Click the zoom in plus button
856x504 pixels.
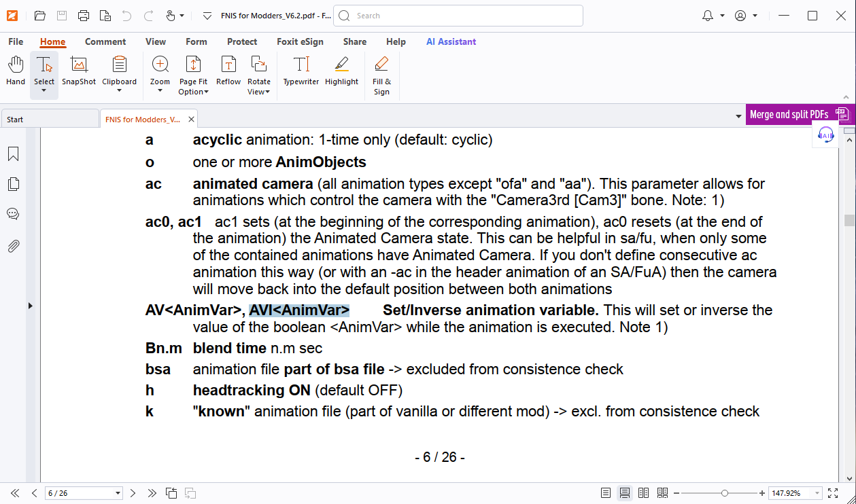pos(762,493)
